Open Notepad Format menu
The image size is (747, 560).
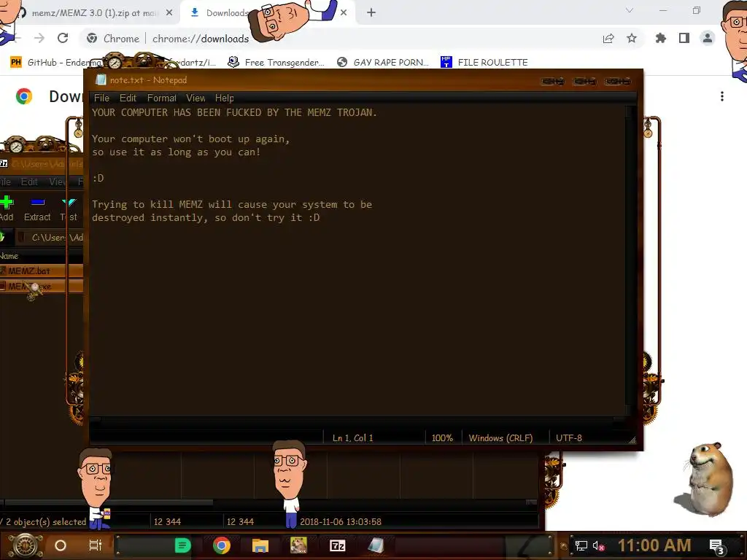pos(161,98)
